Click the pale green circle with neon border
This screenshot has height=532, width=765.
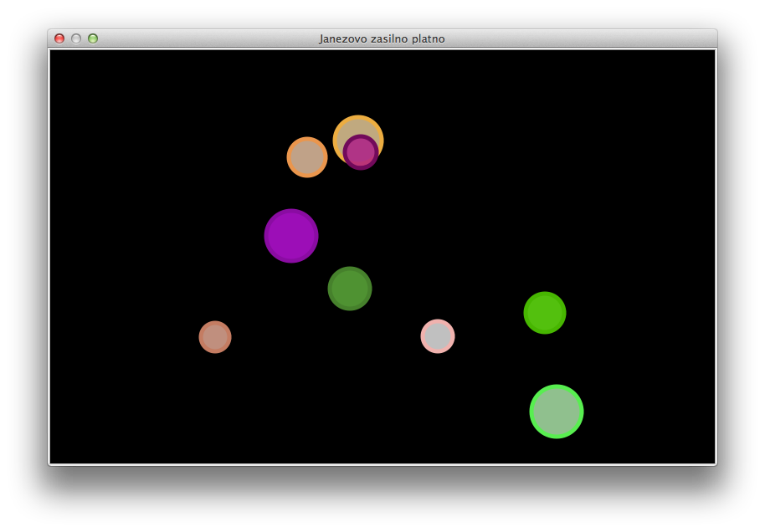pyautogui.click(x=557, y=412)
